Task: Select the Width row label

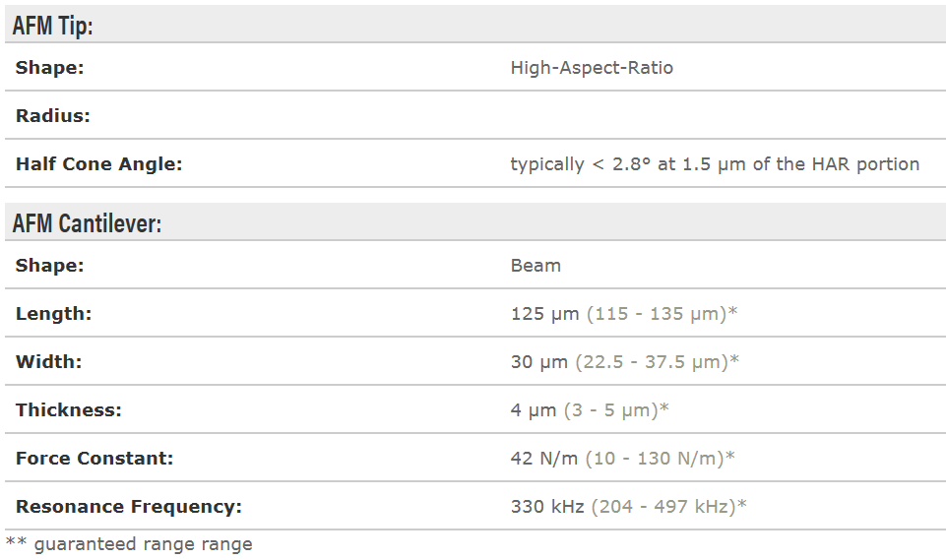Action: click(49, 362)
